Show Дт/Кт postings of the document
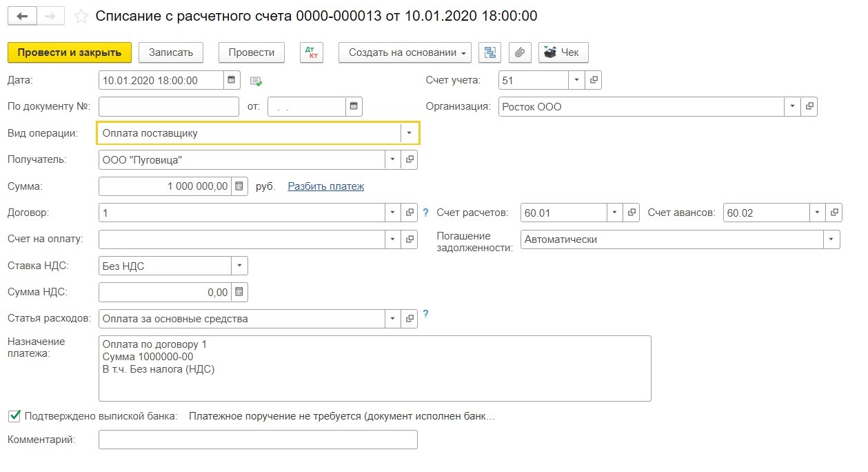 pos(312,52)
